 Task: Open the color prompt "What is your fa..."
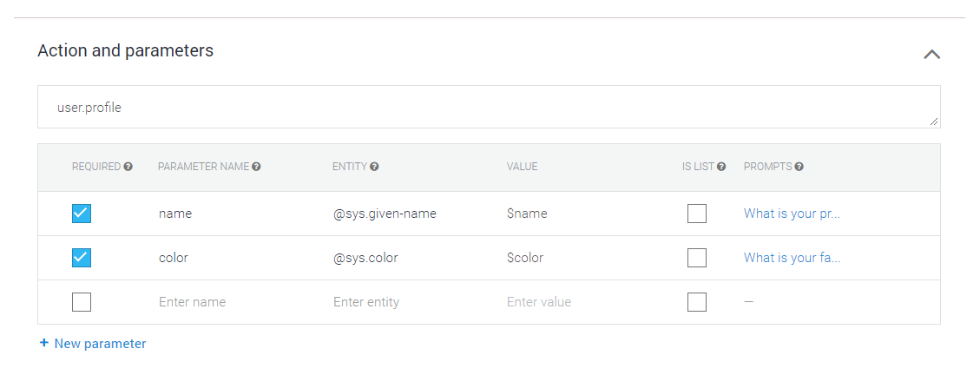[792, 258]
